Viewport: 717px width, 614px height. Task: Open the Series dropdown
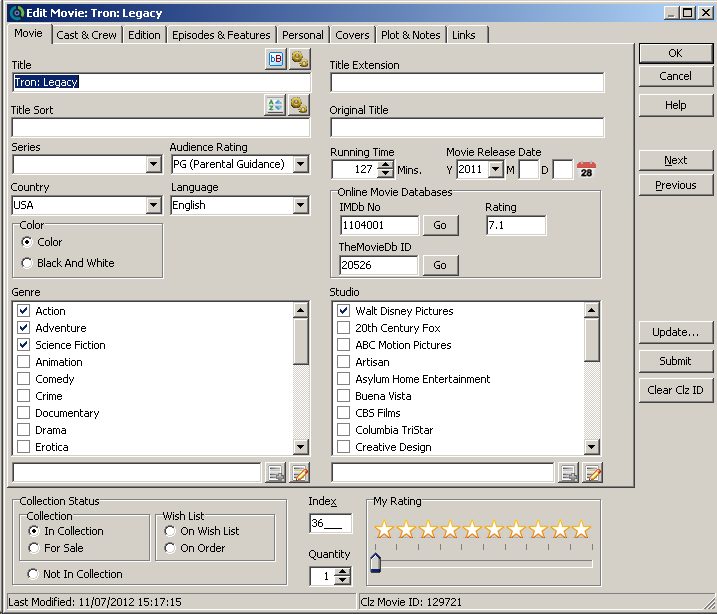(x=154, y=164)
